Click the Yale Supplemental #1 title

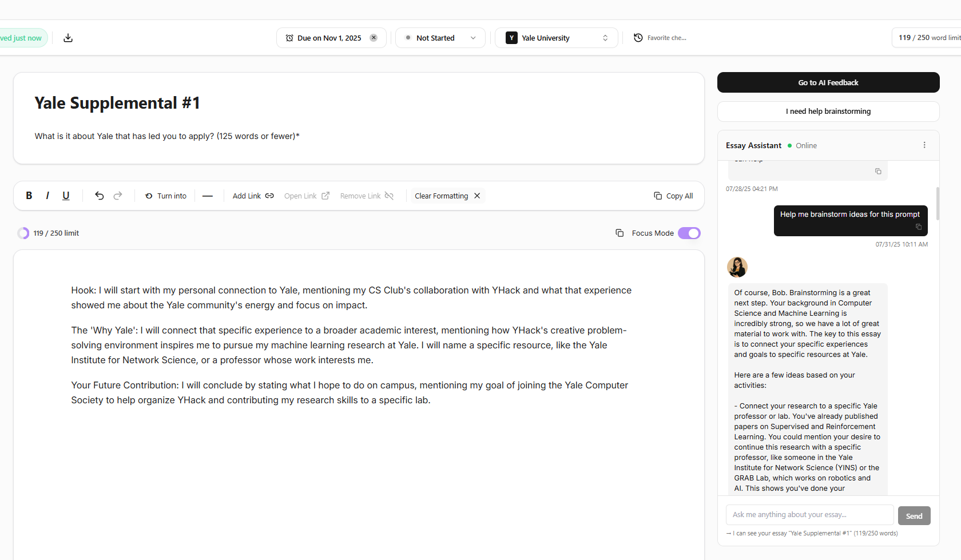[117, 103]
